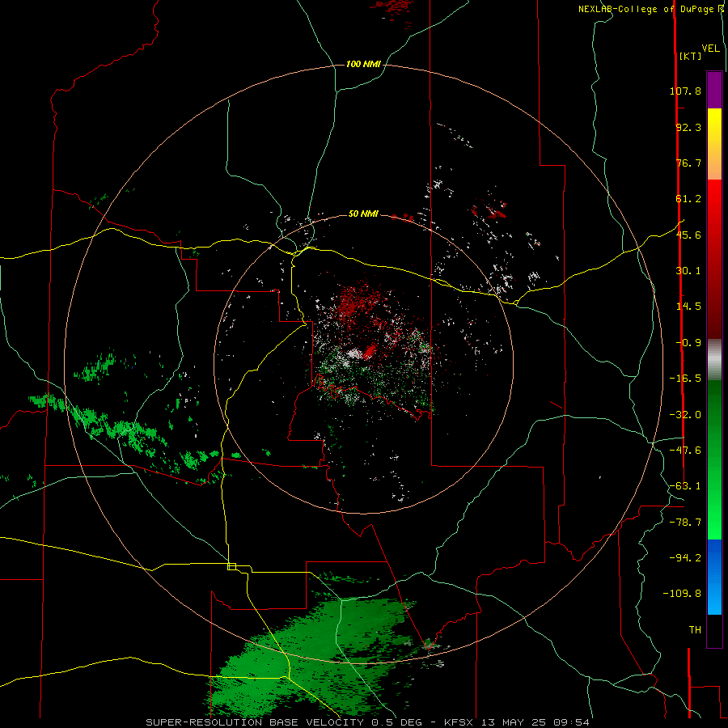Screen dimensions: 728x728
Task: Click the 50 NMI range ring label
Action: coord(363,214)
